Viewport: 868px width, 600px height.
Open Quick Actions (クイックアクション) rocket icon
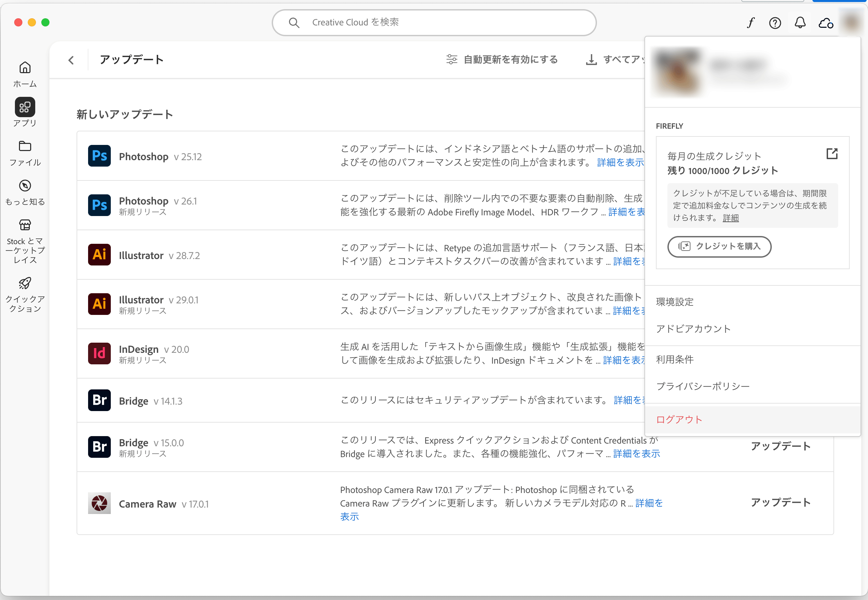click(x=25, y=283)
